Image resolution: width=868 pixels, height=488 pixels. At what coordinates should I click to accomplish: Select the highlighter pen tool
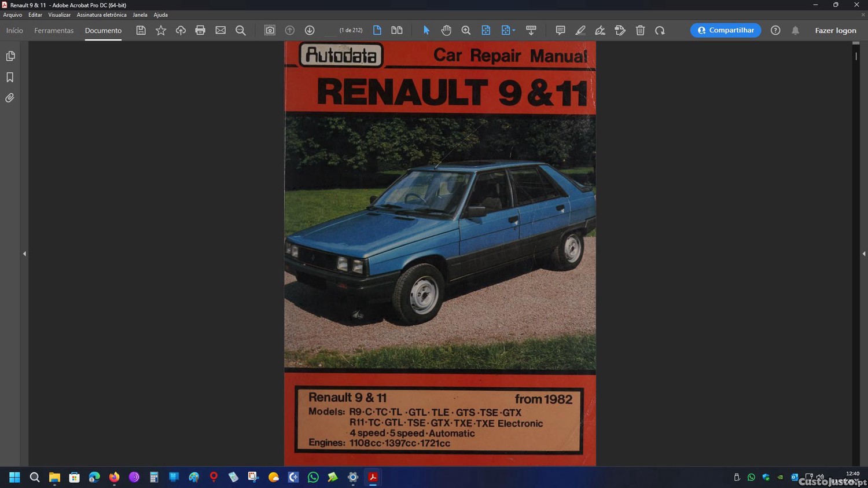coord(580,31)
